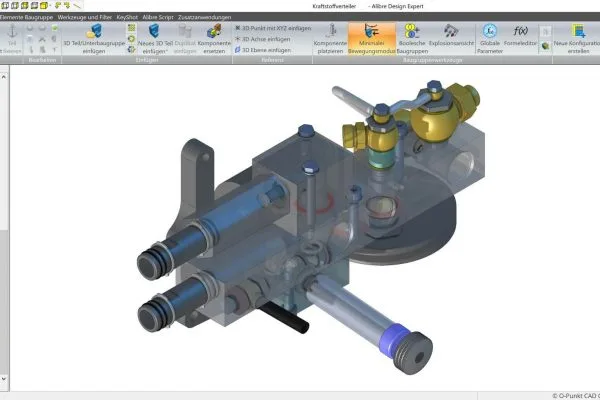Click the first yellow arrow icon in quick toolbar
Viewport: 600px width, 400px height.
coord(58,5)
